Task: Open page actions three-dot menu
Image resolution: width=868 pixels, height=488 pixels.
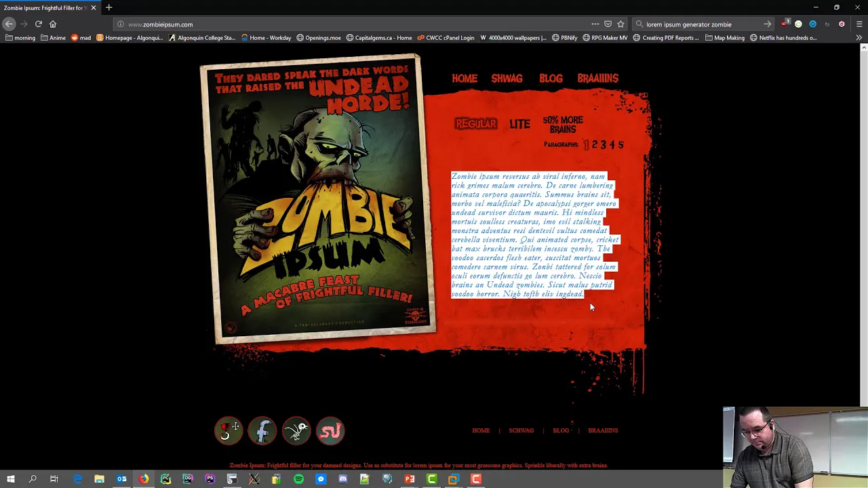Action: point(595,24)
